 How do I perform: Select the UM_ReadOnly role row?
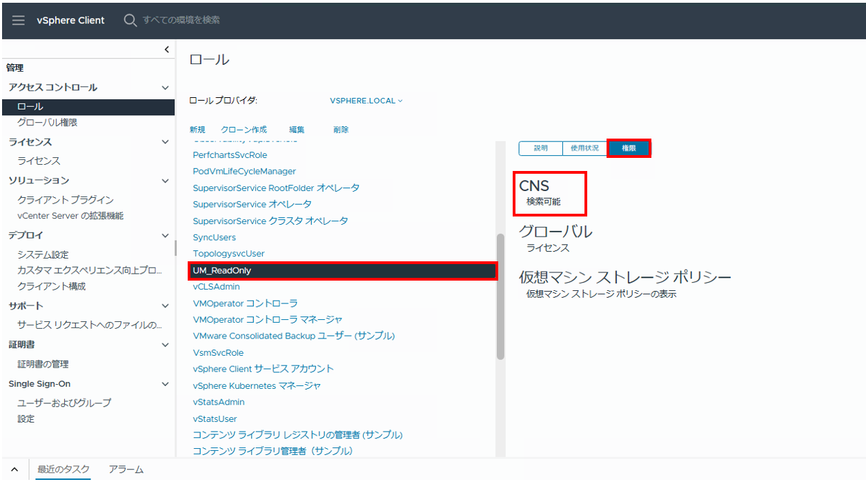pyautogui.click(x=343, y=270)
